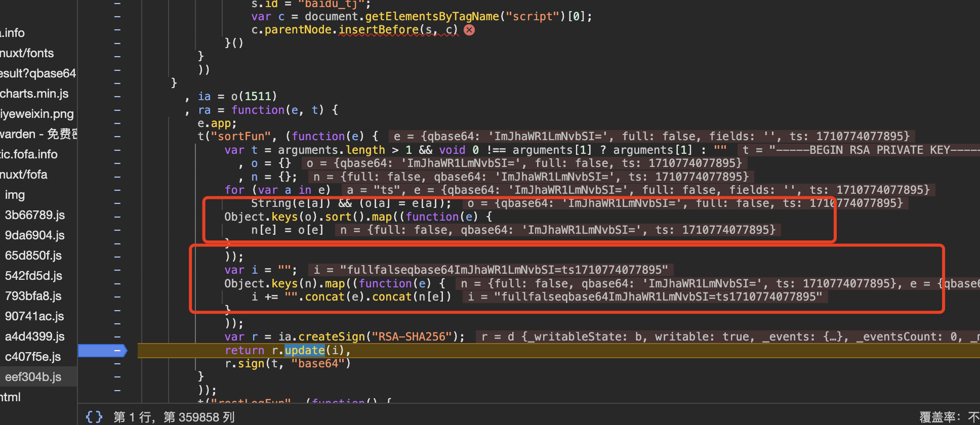980x425 pixels.
Task: Click the red error icon after insertBefore
Action: pyautogui.click(x=469, y=30)
